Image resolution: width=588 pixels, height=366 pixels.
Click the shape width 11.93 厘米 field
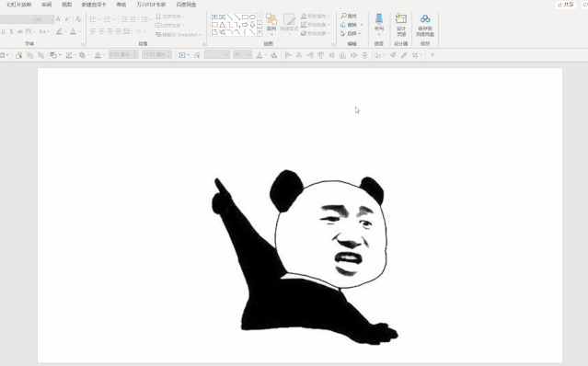[156, 54]
